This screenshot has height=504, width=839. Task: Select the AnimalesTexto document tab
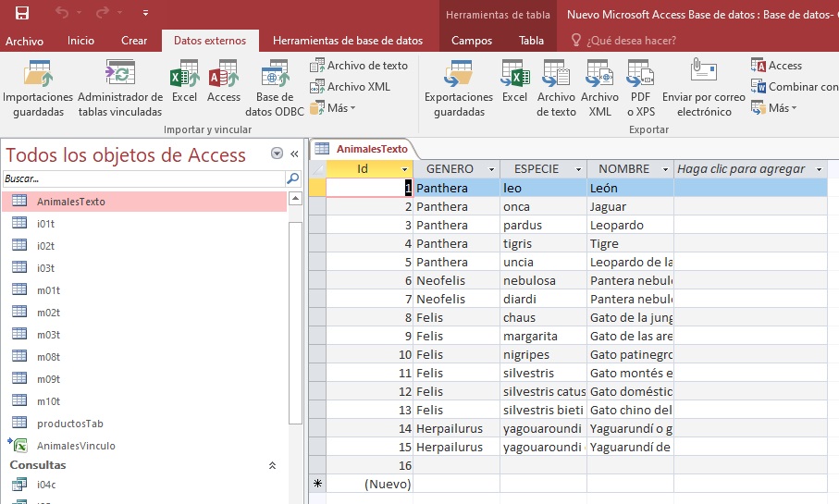(x=364, y=149)
